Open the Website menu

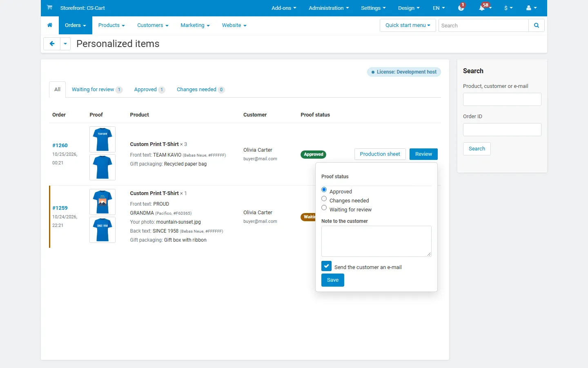pos(234,25)
